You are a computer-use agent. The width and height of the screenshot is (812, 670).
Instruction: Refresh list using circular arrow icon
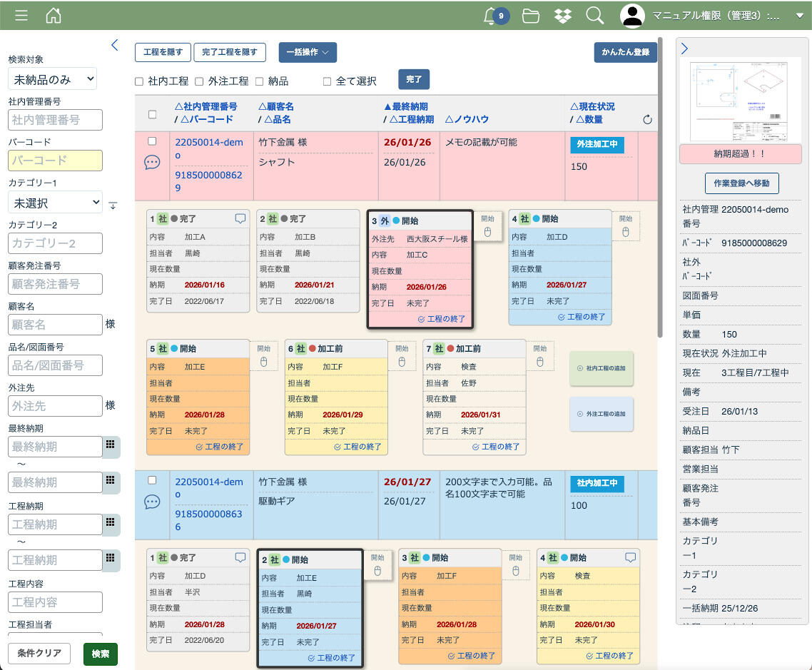click(647, 120)
